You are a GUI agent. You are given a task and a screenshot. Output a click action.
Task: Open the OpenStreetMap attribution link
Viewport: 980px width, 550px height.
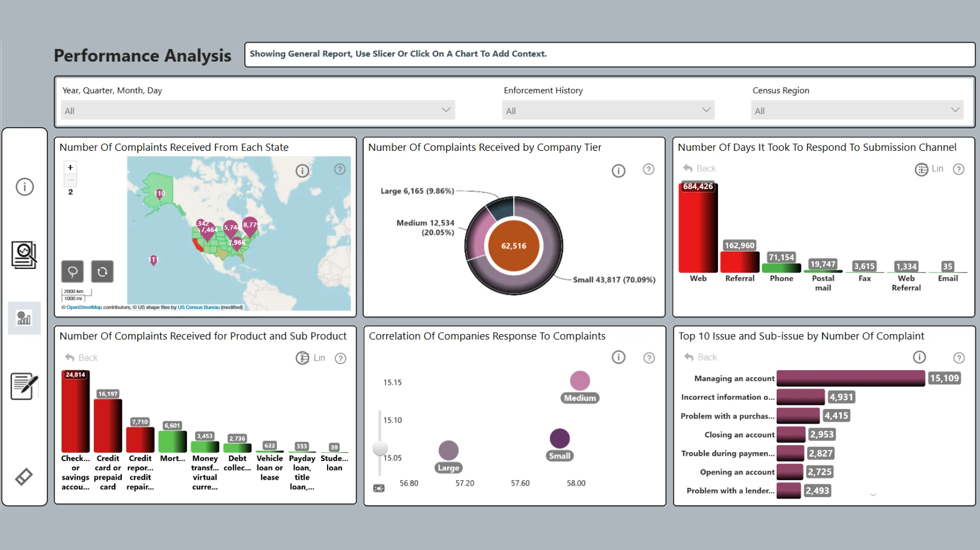point(84,308)
